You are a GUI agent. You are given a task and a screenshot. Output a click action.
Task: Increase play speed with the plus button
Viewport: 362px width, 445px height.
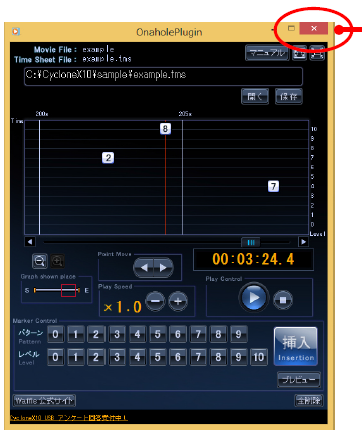(x=178, y=301)
